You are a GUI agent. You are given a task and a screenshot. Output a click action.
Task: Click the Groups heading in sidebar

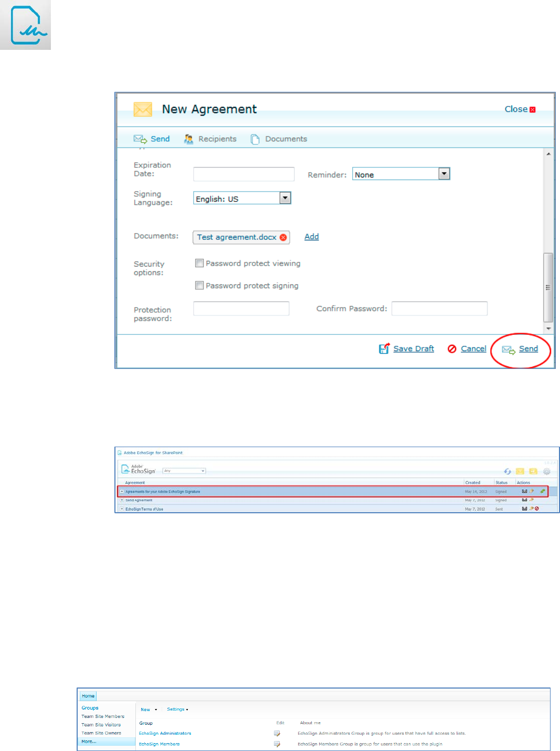point(90,708)
